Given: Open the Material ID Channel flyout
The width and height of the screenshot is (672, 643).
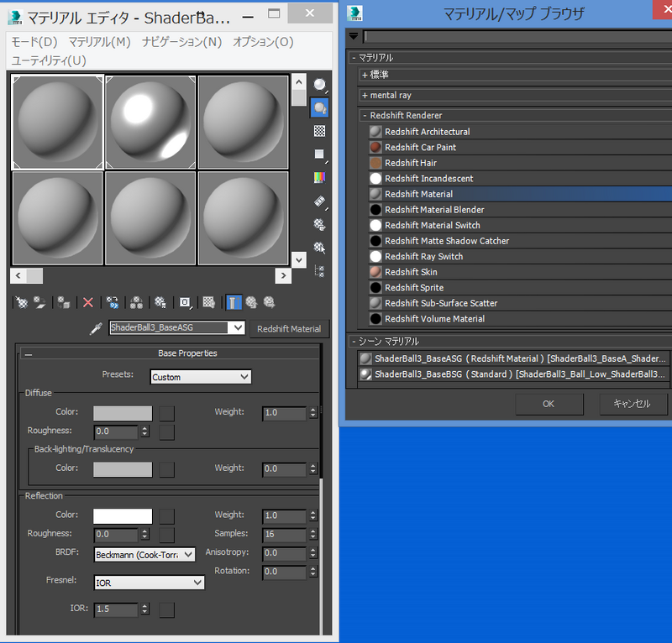Looking at the screenshot, I should tap(185, 303).
